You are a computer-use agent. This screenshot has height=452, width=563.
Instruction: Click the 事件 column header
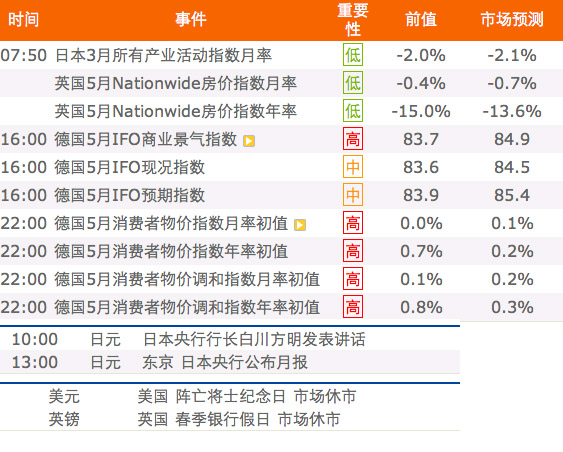click(x=191, y=19)
